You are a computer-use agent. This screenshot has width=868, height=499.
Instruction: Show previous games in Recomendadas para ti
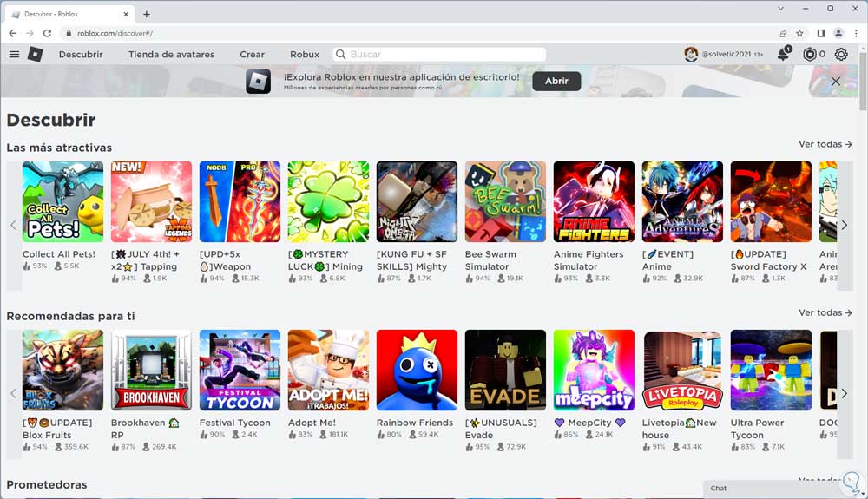[14, 393]
